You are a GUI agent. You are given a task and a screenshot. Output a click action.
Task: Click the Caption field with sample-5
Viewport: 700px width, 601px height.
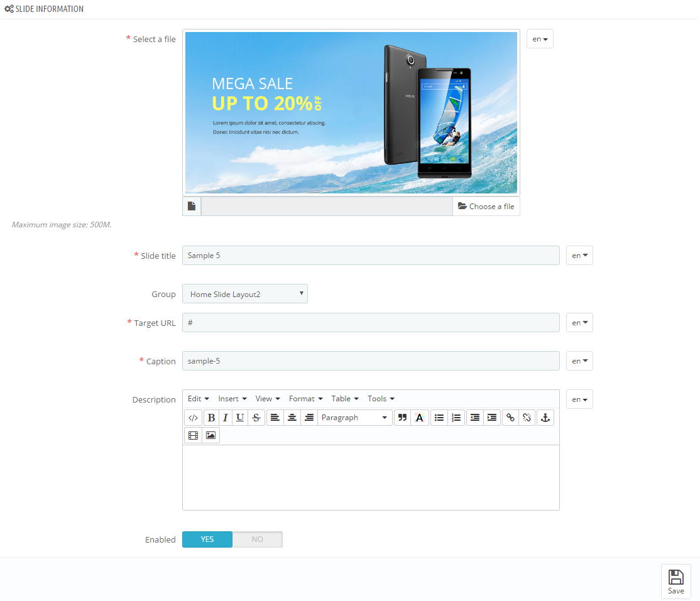(371, 361)
